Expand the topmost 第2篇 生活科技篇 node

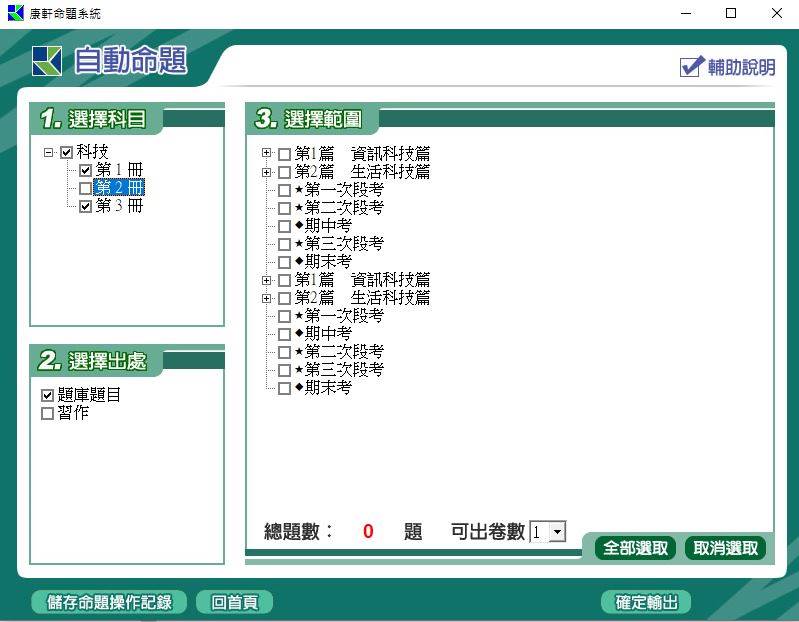(x=266, y=172)
